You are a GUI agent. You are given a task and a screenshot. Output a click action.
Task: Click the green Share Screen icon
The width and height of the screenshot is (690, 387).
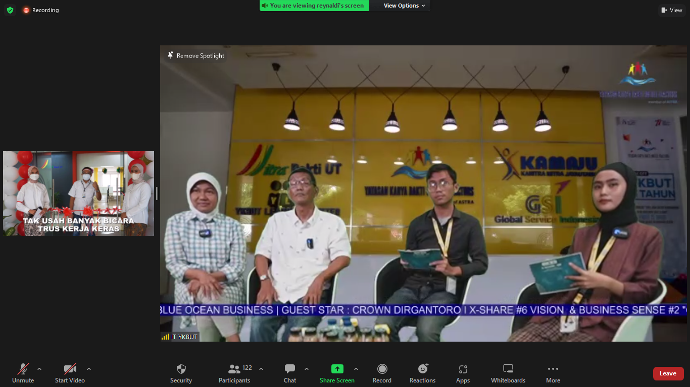(x=337, y=369)
